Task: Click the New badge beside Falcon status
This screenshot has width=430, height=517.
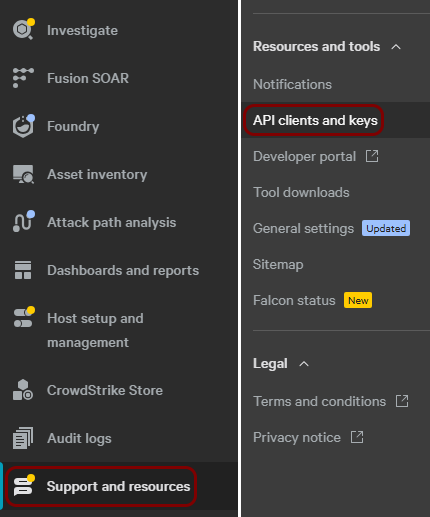Action: (358, 300)
